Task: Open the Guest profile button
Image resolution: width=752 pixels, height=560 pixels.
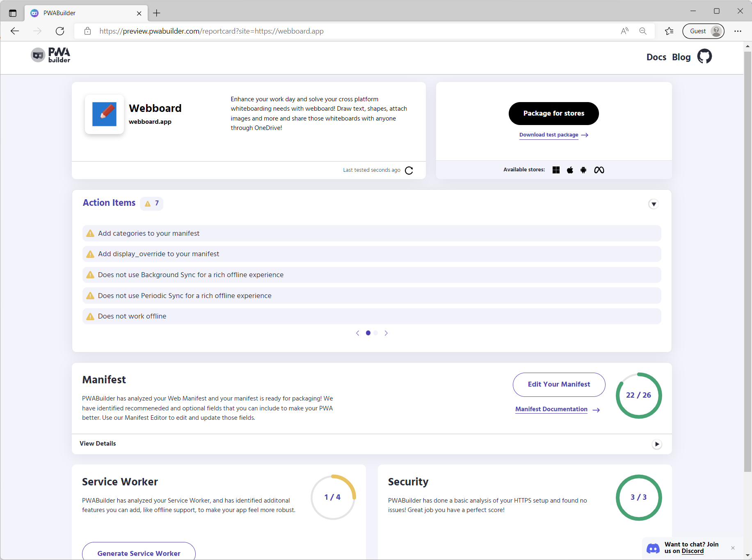Action: coord(703,31)
